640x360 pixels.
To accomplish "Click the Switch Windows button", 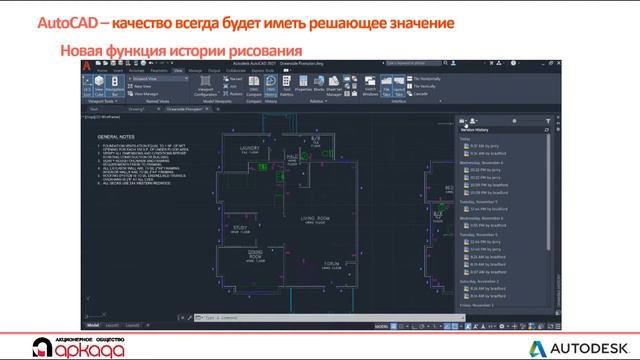I will pyautogui.click(x=370, y=86).
